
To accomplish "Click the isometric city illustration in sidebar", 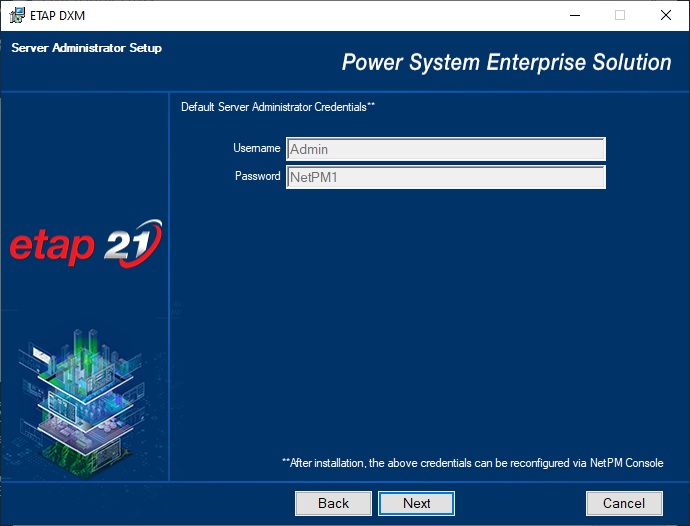I will (x=84, y=382).
